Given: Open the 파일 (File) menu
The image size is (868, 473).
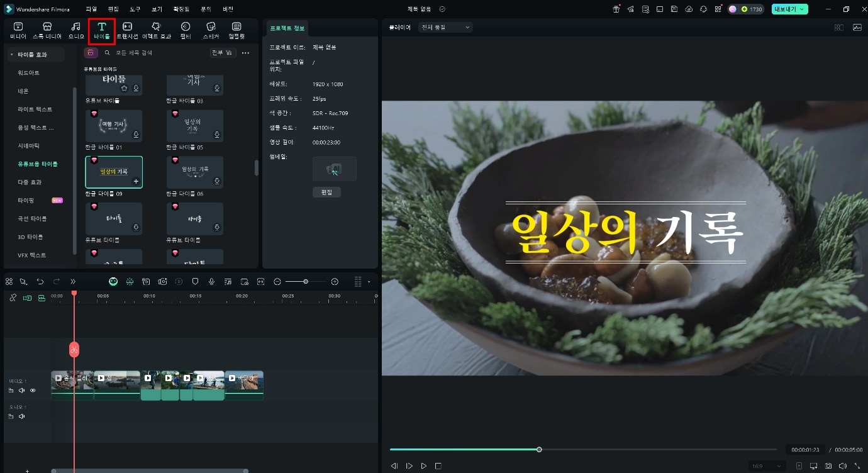Looking at the screenshot, I should point(91,9).
